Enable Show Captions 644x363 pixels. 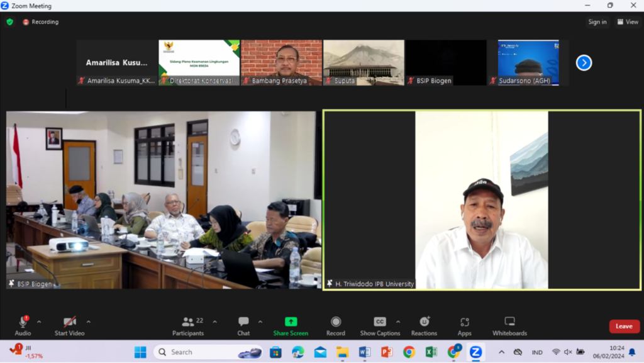pos(379,325)
